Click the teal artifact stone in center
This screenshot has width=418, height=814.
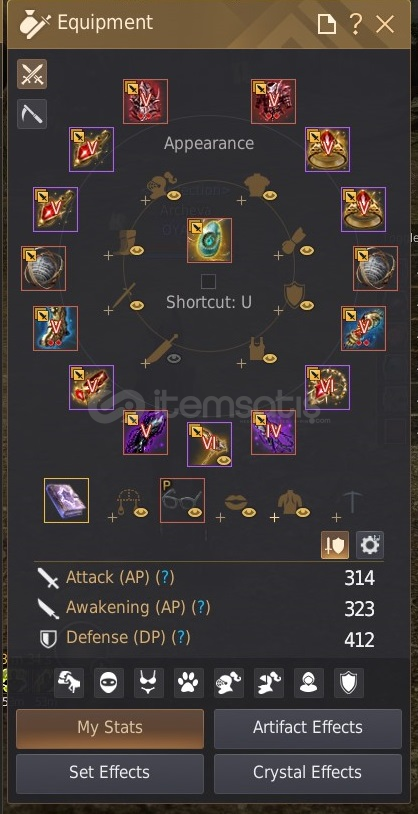click(209, 240)
